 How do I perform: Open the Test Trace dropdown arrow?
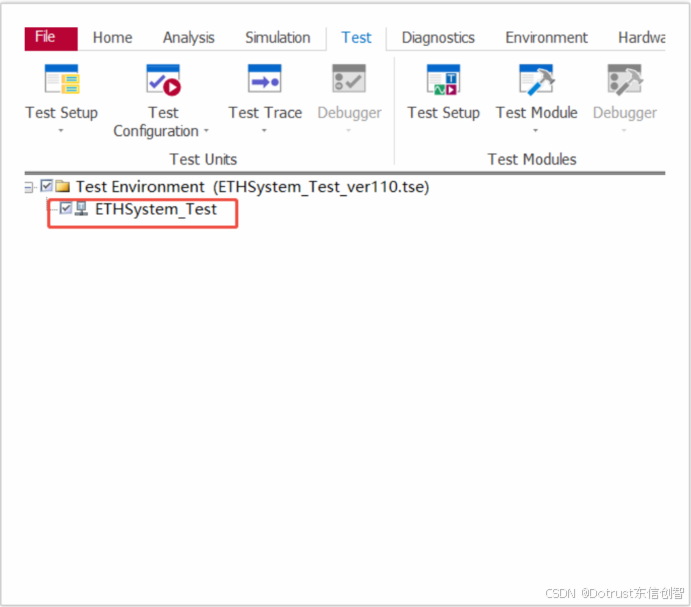point(264,130)
